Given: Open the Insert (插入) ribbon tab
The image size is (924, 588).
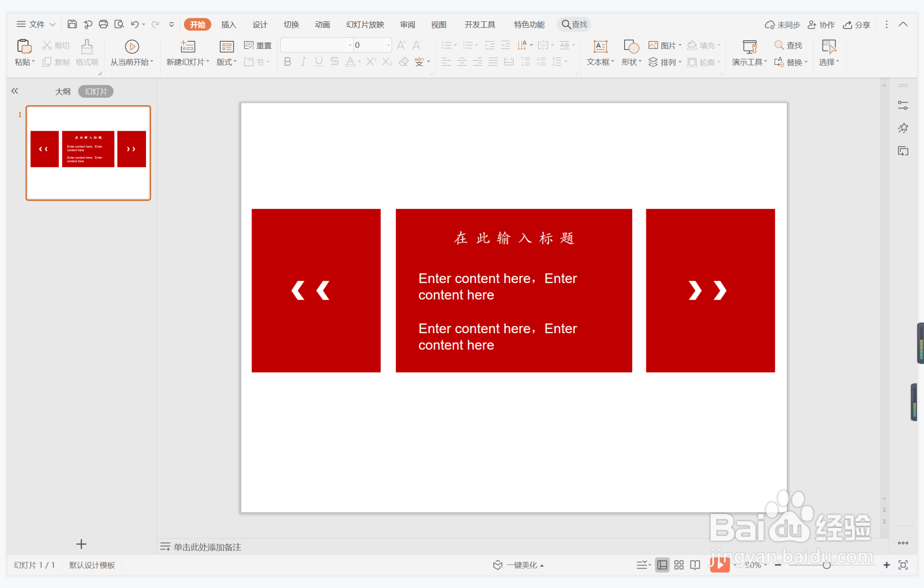Looking at the screenshot, I should tap(228, 25).
